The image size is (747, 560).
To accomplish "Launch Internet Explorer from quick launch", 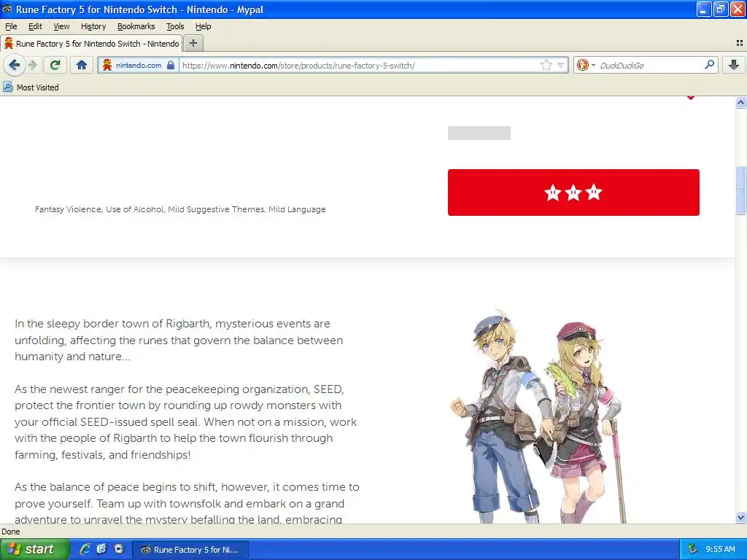I will [85, 549].
